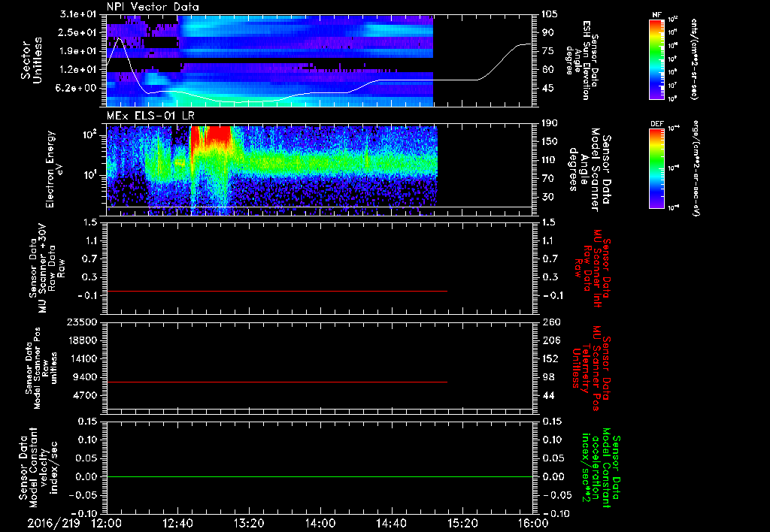Image resolution: width=770 pixels, height=532 pixels.
Task: Select the green 'Model Constant acceleration' title
Action: pyautogui.click(x=600, y=467)
